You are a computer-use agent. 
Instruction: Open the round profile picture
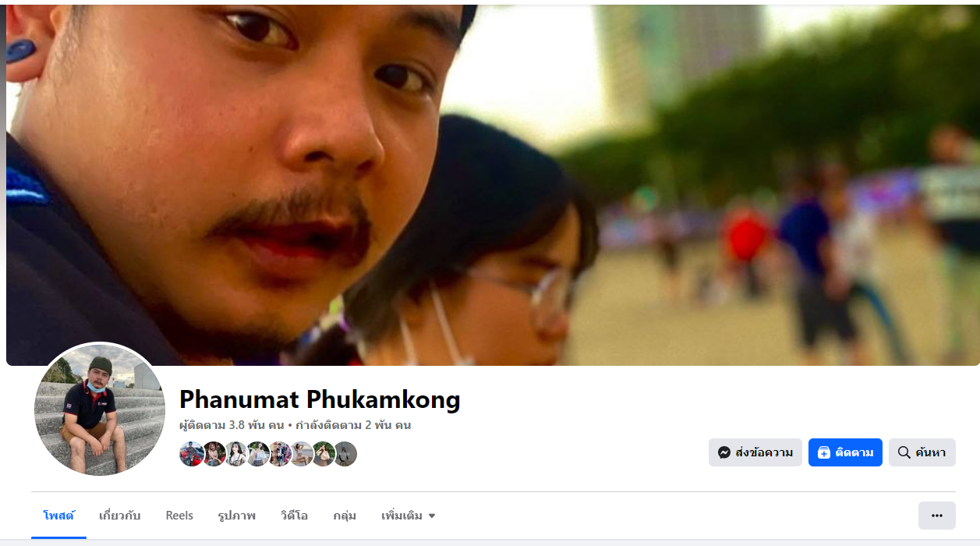tap(100, 410)
